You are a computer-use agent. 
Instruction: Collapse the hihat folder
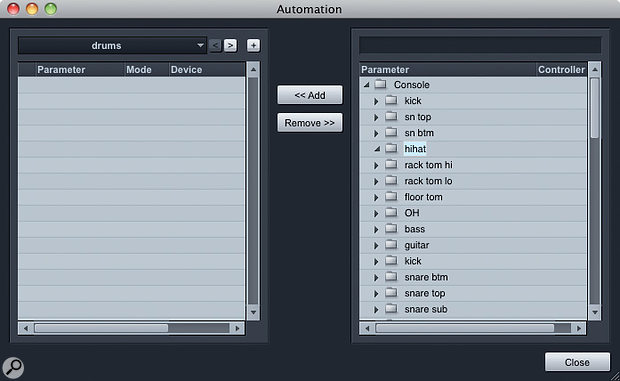point(377,149)
